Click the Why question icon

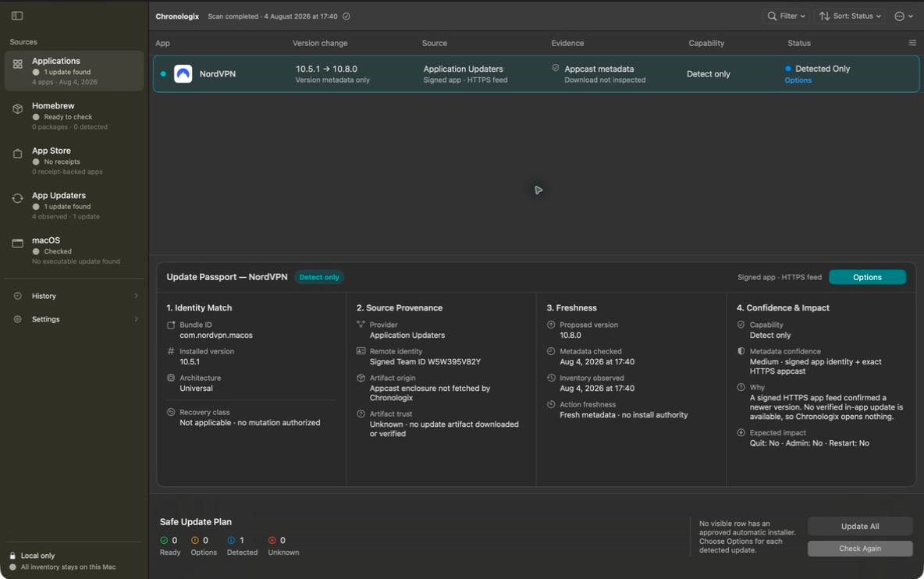pyautogui.click(x=741, y=387)
